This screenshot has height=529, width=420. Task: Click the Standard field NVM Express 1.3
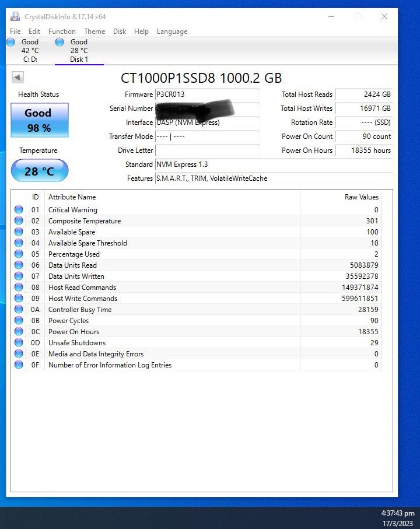(274, 164)
